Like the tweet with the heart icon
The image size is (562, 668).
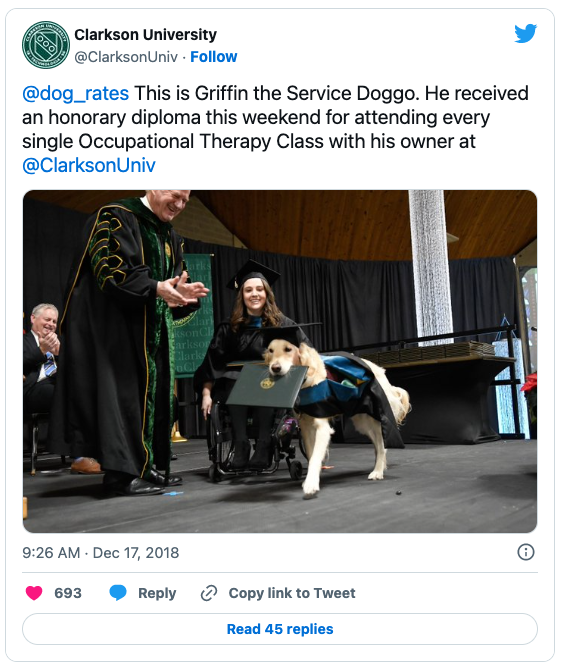34,593
